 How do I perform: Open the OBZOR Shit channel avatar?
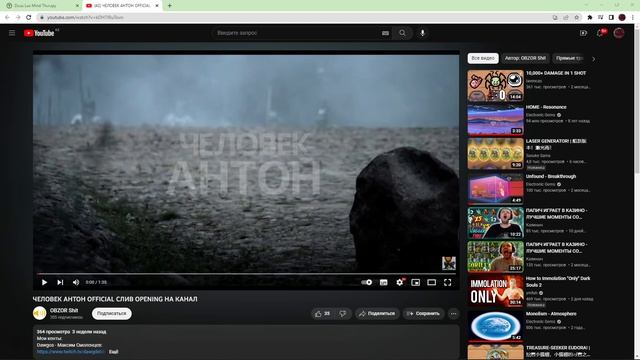40,313
